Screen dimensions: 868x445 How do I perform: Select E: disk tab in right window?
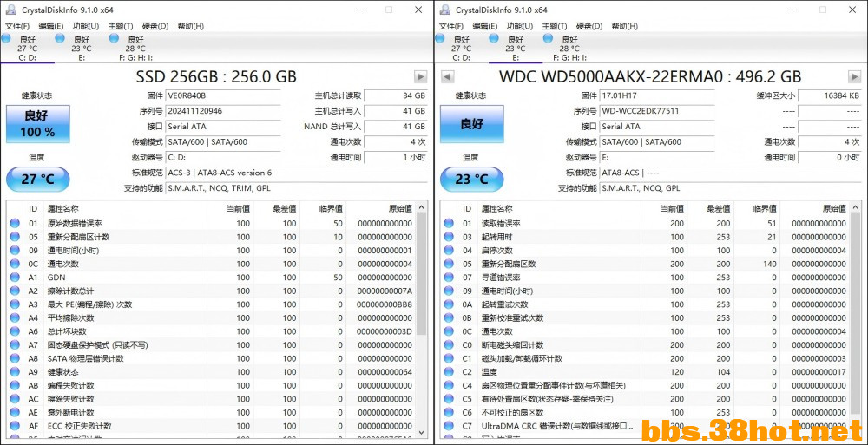pyautogui.click(x=516, y=49)
